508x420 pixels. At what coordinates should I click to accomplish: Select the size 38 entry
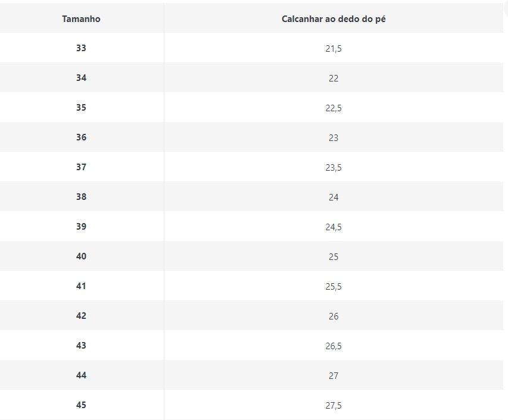81,197
